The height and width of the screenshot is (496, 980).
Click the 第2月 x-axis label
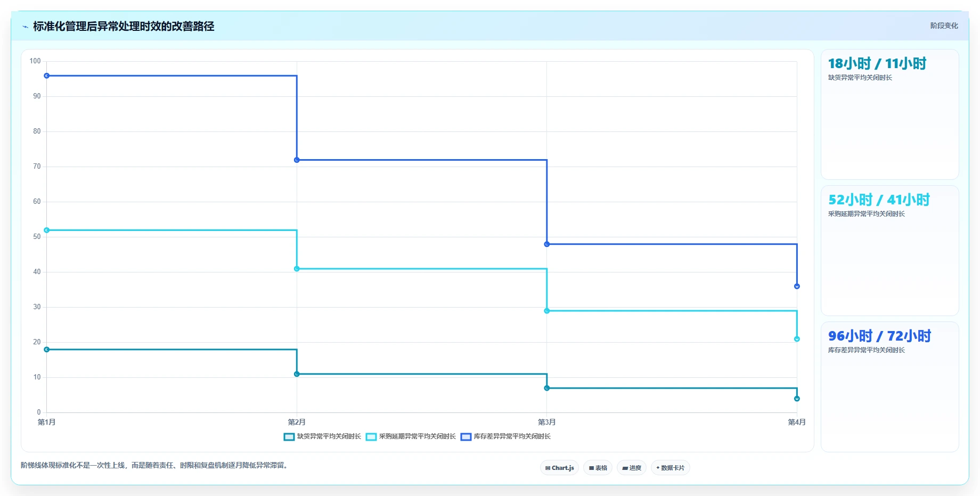(297, 422)
